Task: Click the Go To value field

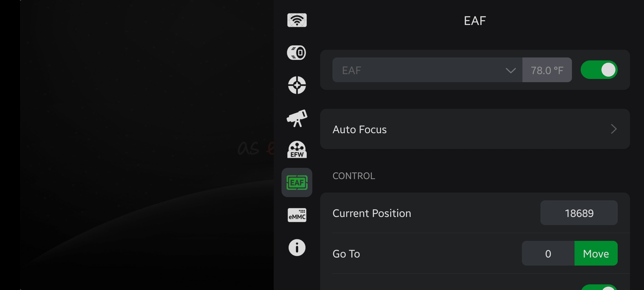Action: coord(548,253)
